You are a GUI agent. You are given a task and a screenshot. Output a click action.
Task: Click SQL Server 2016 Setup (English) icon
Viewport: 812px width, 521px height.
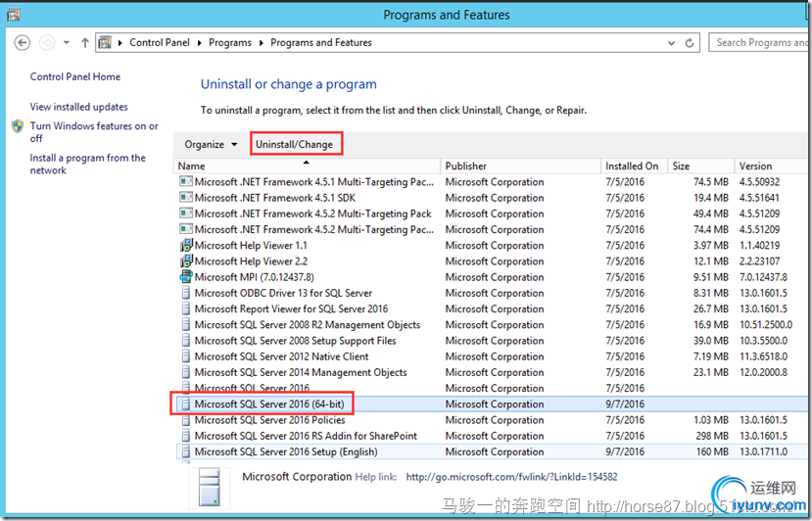click(x=185, y=451)
